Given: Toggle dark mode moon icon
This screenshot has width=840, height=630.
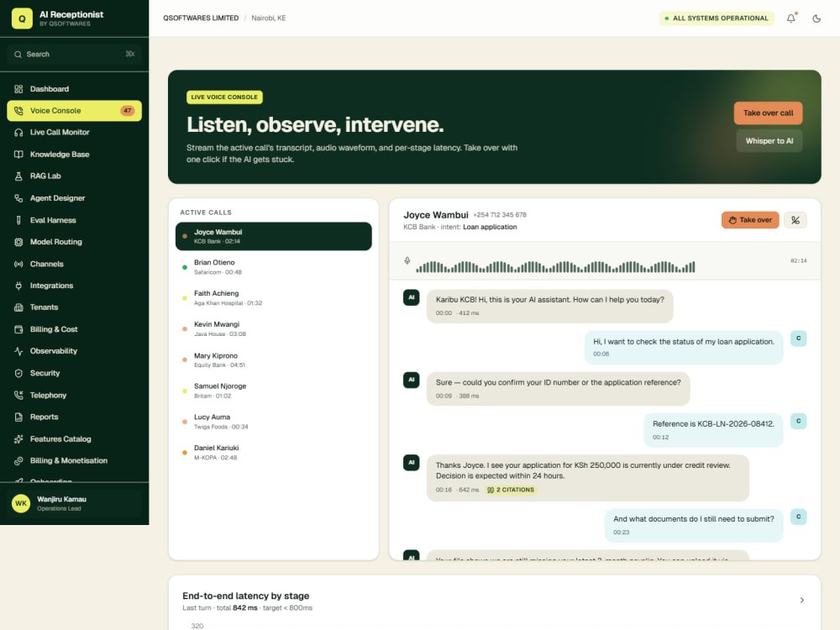Looking at the screenshot, I should (816, 18).
